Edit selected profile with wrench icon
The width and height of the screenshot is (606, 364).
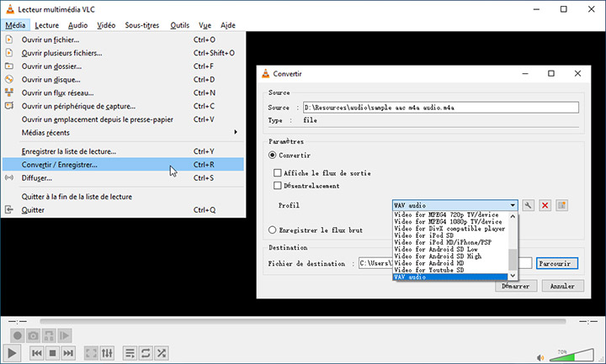pyautogui.click(x=528, y=205)
